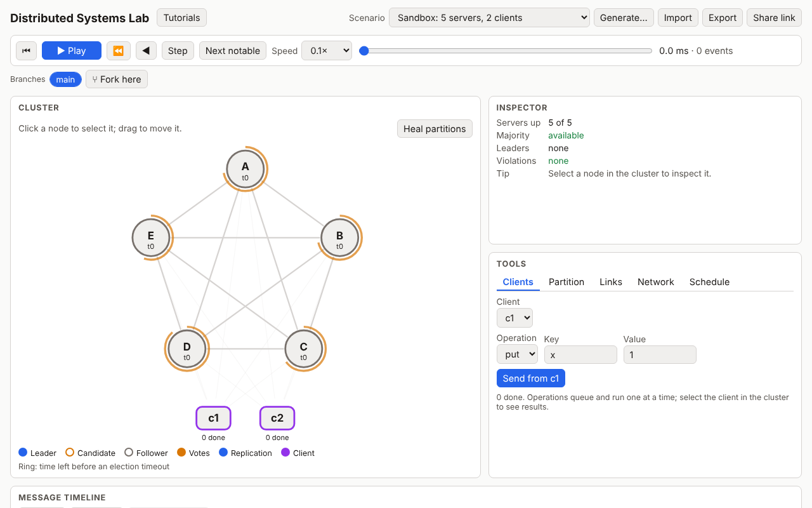The width and height of the screenshot is (812, 508).
Task: Click the fast rewind icon
Action: [119, 51]
